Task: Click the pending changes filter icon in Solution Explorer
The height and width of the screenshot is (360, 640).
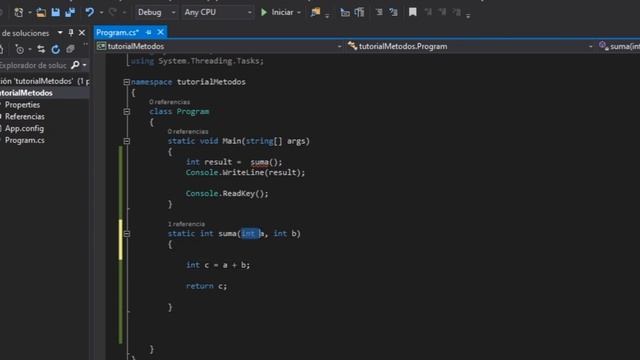Action: click(x=19, y=49)
